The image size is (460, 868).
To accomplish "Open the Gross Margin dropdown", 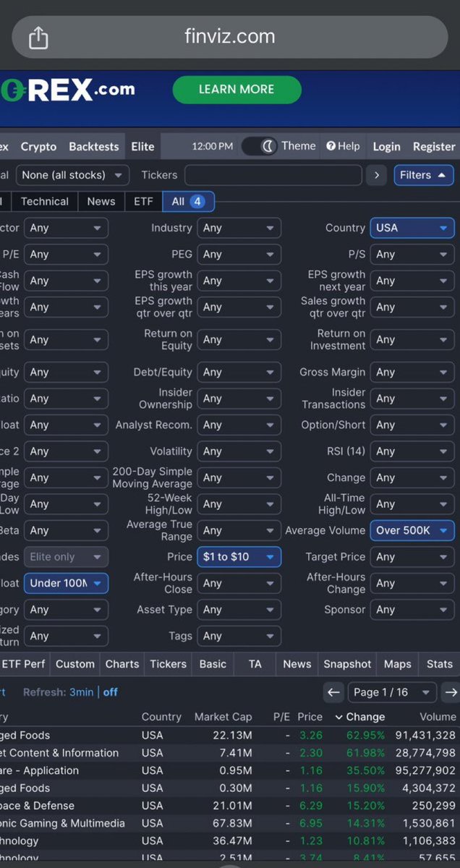I will point(412,373).
